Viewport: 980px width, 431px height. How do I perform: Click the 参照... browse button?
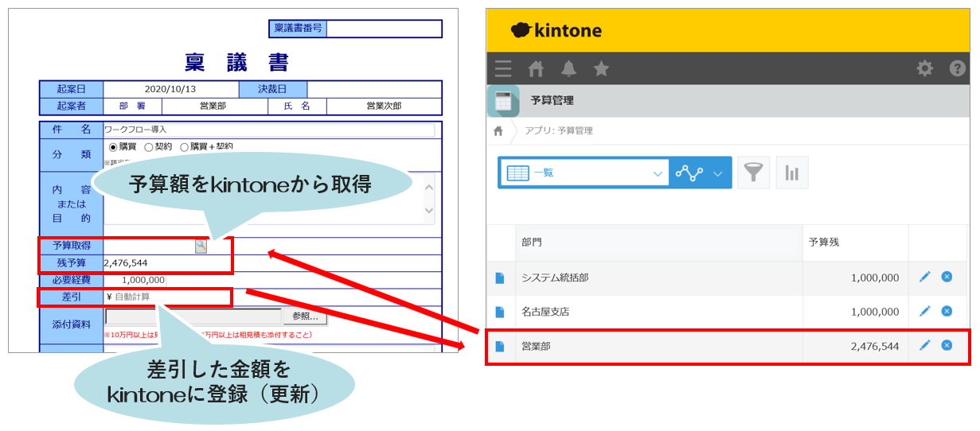point(305,316)
